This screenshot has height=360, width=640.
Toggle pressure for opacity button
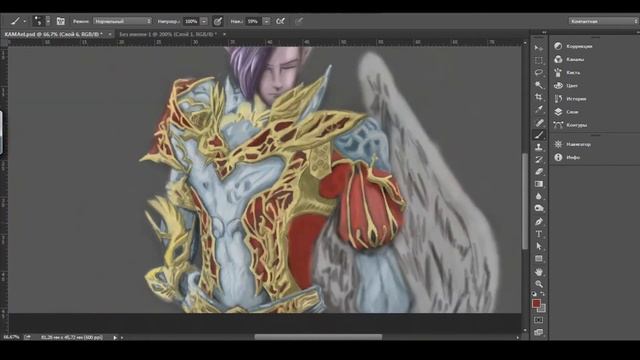point(218,21)
